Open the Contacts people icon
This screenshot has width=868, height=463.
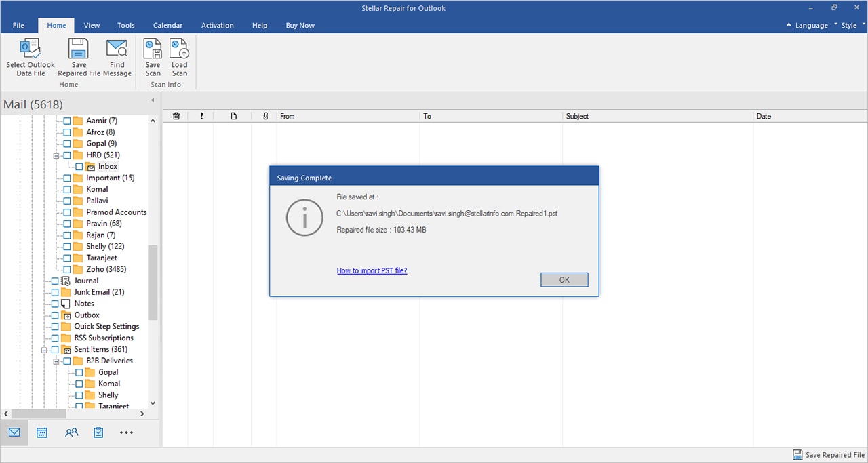point(71,432)
